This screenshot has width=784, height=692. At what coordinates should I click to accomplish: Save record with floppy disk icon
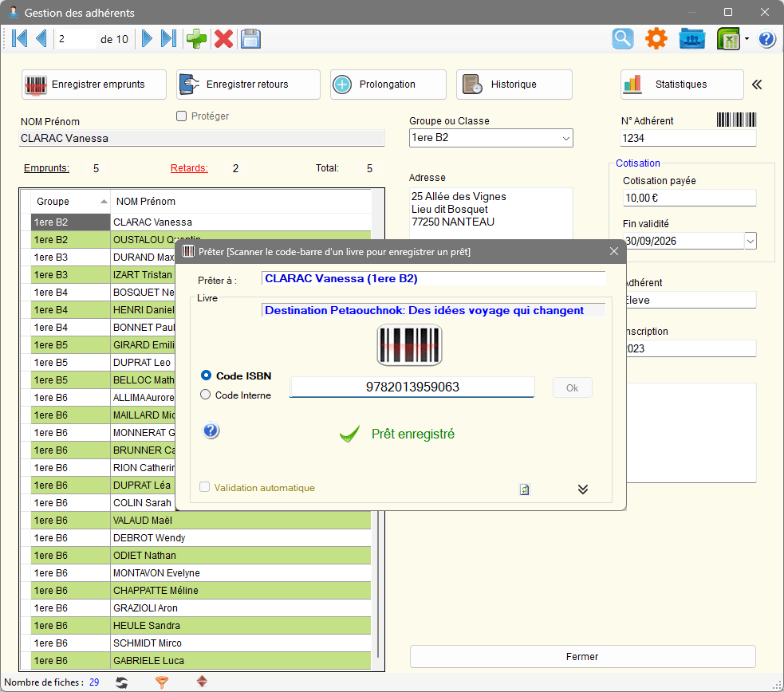tap(250, 38)
